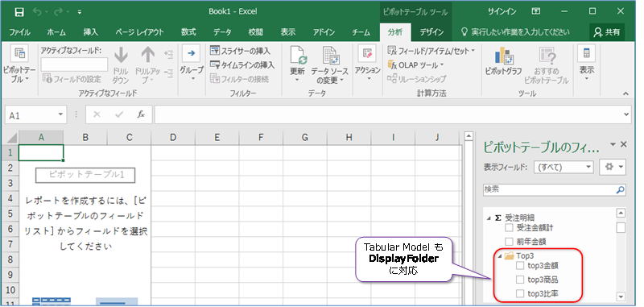Open the field list pane options arrow
Viewport: 644px width, 307px height.
pyautogui.click(x=613, y=145)
